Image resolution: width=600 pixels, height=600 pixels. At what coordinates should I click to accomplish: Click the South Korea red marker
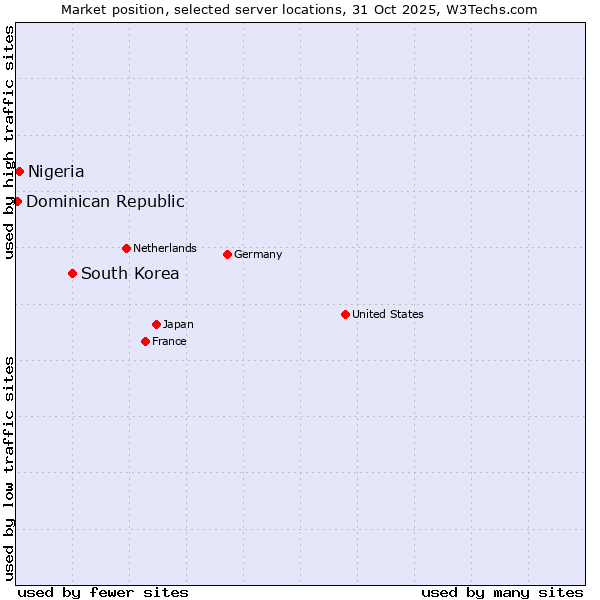tap(72, 273)
